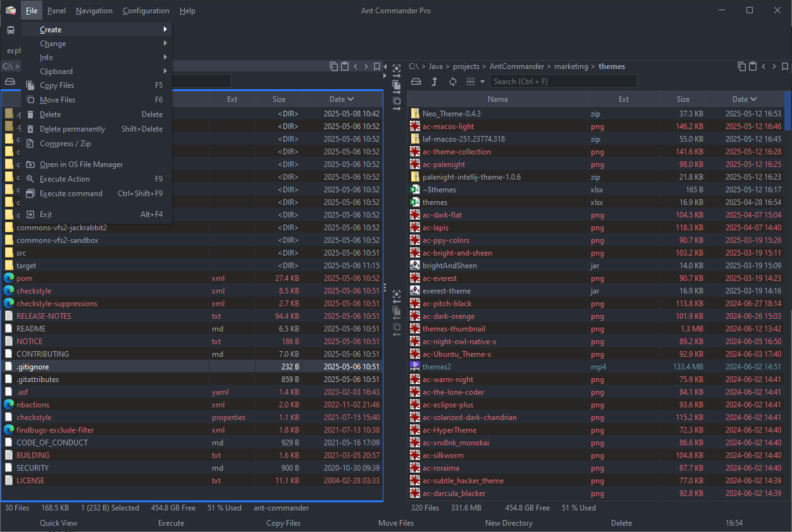The image size is (792, 532).
Task: Click the left panel drive icon
Action: [10, 81]
